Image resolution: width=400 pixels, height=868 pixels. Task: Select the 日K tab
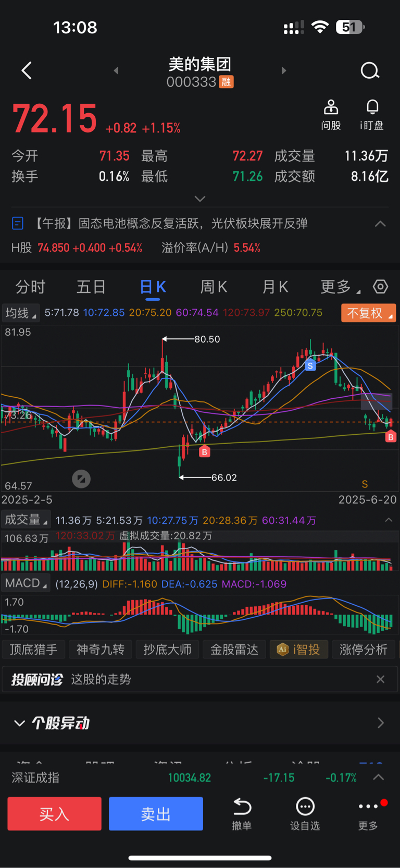(x=153, y=287)
